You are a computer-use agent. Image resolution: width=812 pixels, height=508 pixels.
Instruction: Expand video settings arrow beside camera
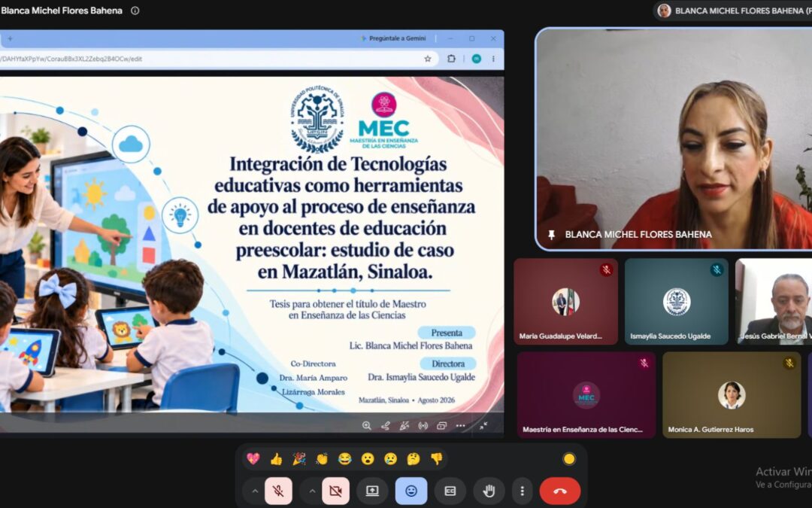[x=312, y=491]
